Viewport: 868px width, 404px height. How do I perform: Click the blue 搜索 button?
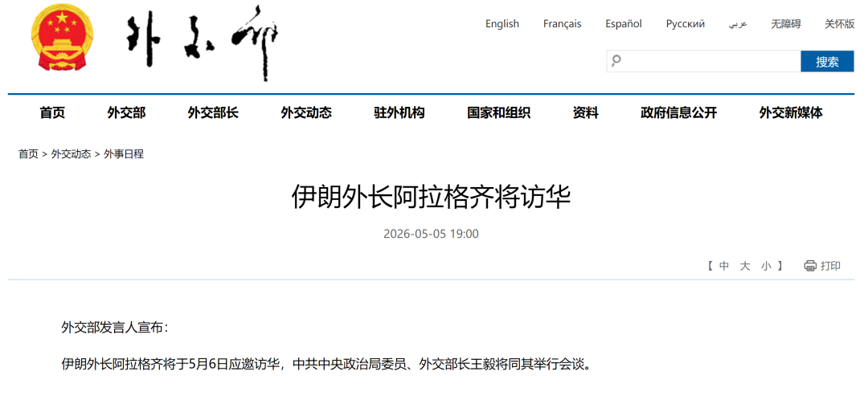pos(827,61)
